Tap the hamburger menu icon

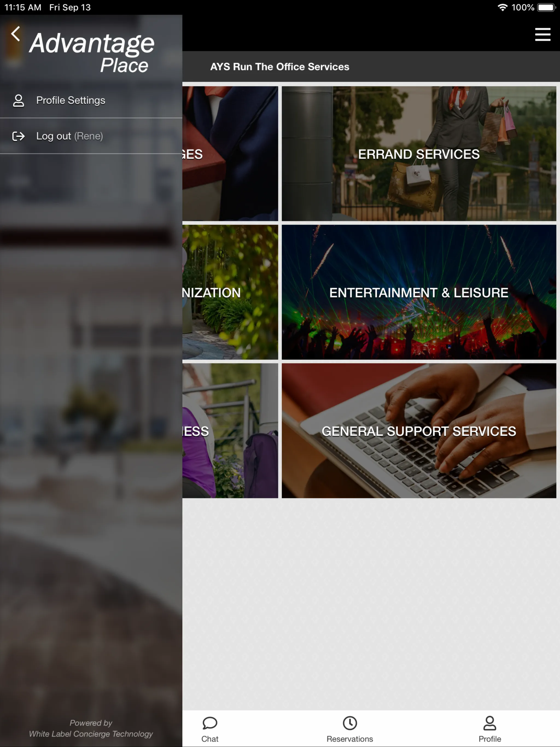pyautogui.click(x=542, y=34)
